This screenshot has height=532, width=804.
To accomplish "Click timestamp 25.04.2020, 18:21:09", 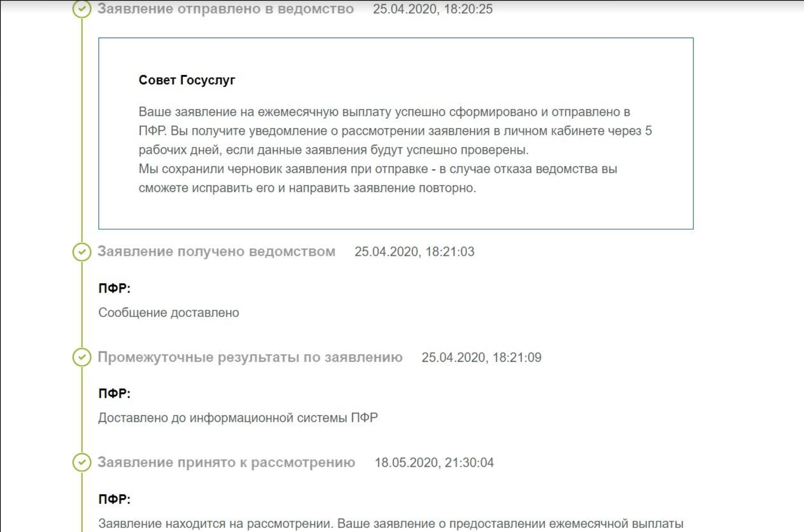I will [x=481, y=357].
